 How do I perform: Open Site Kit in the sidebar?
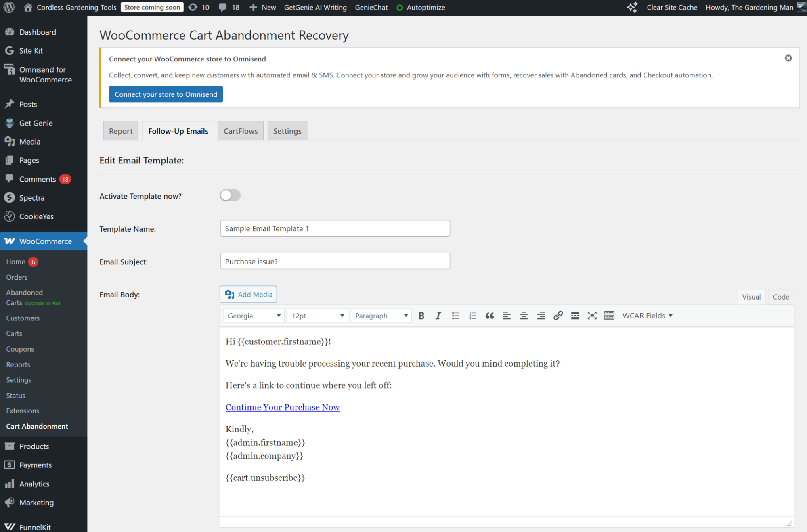[31, 51]
